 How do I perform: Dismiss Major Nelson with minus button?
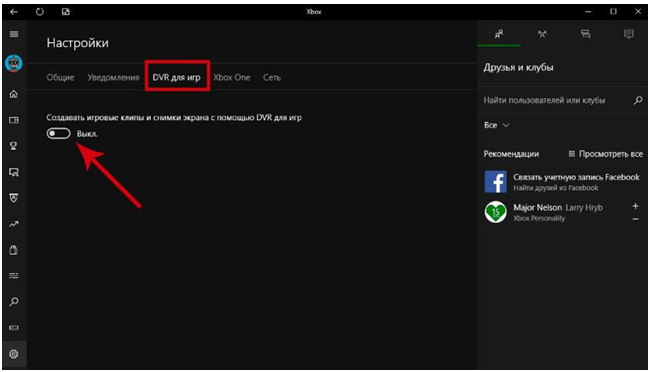pyautogui.click(x=635, y=219)
